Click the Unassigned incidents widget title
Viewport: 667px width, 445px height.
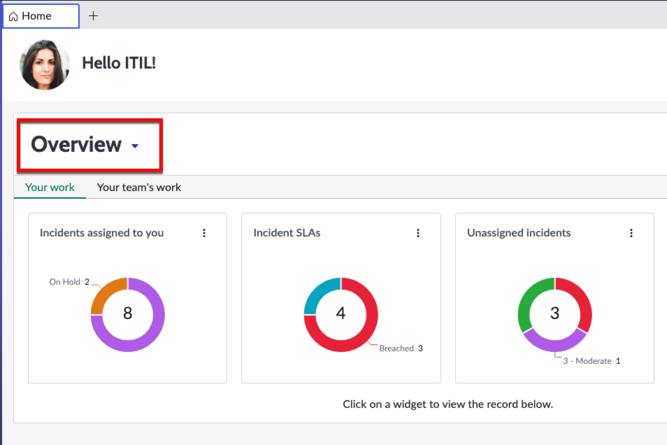point(519,233)
